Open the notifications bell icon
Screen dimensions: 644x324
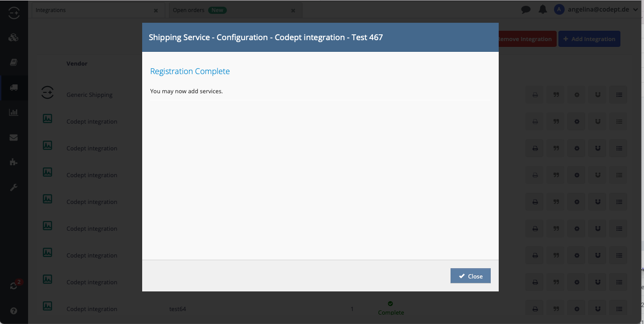(542, 9)
